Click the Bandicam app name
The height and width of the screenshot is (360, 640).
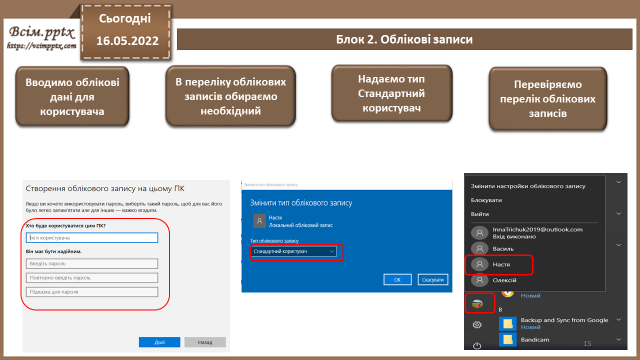(535, 340)
